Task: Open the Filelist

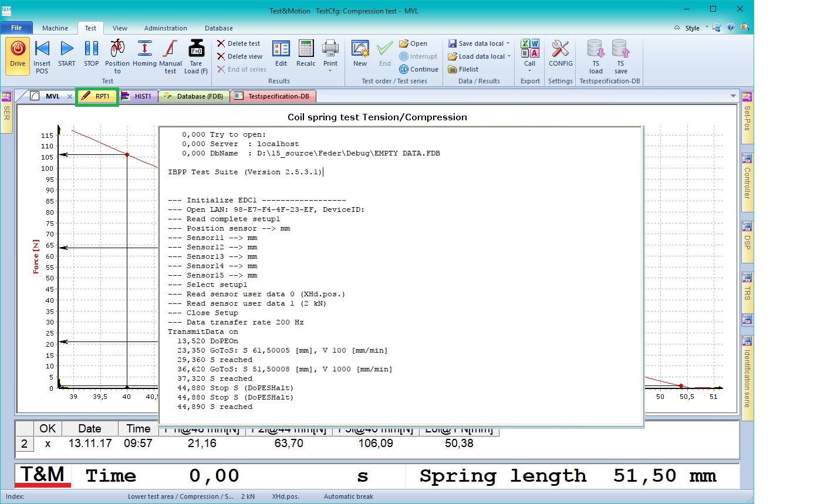Action: pos(464,69)
